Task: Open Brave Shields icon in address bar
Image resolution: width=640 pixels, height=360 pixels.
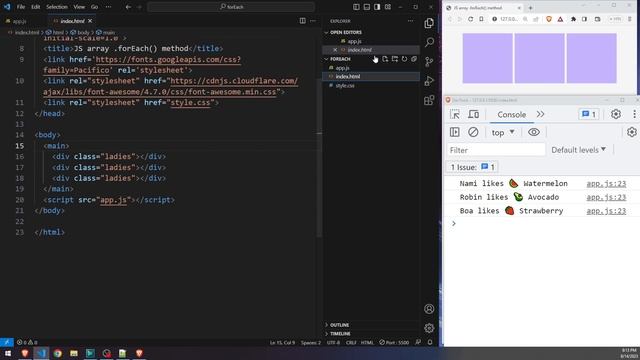Action: (549, 19)
